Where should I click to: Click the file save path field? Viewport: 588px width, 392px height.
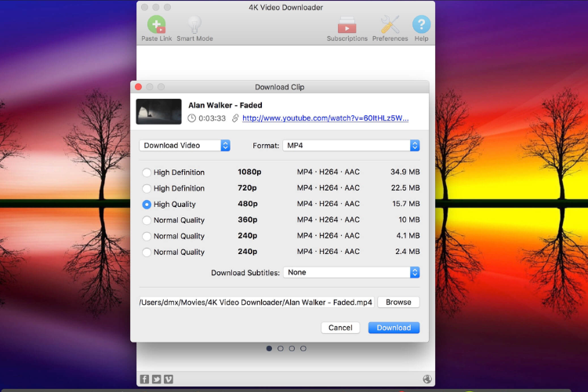(256, 303)
